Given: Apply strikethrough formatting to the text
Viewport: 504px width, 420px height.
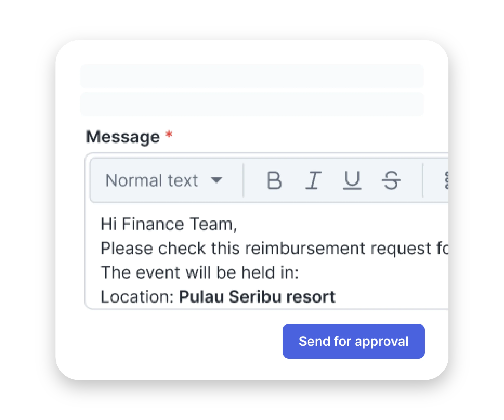Looking at the screenshot, I should click(391, 180).
